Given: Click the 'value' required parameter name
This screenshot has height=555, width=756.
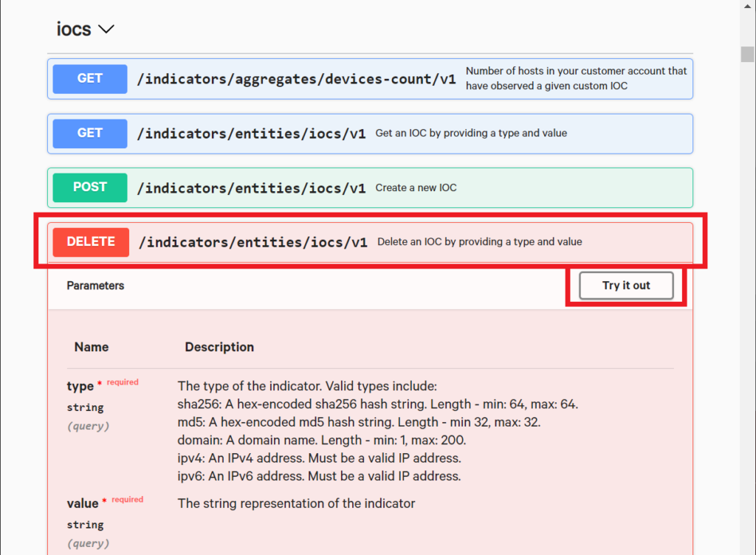Looking at the screenshot, I should pos(83,503).
